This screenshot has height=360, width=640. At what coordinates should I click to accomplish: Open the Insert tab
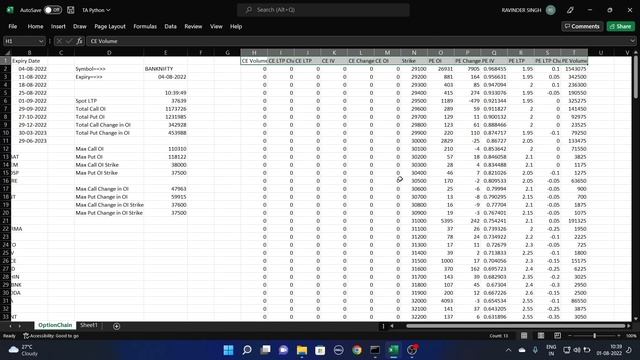[x=58, y=26]
